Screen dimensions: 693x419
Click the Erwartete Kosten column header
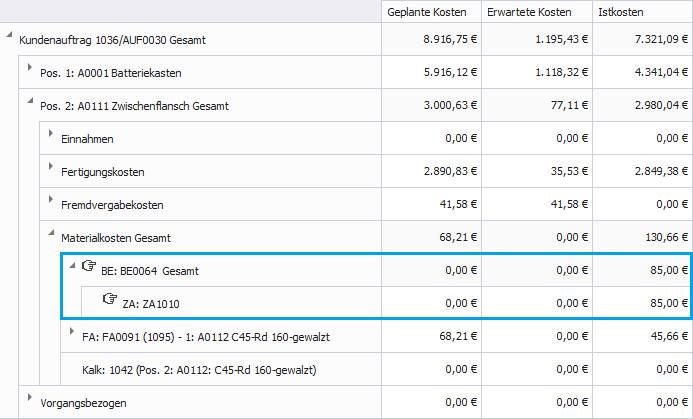[530, 12]
